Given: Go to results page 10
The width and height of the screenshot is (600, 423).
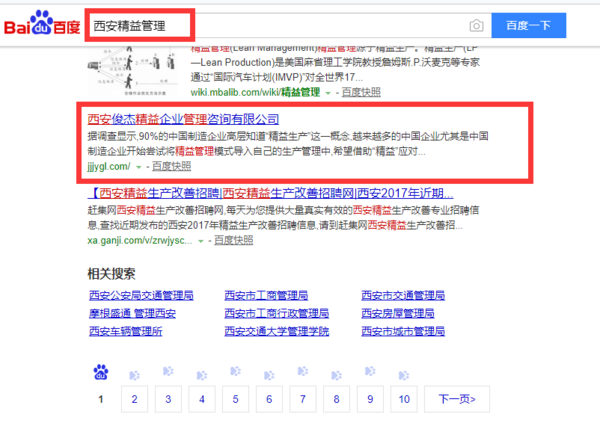Looking at the screenshot, I should [x=404, y=399].
